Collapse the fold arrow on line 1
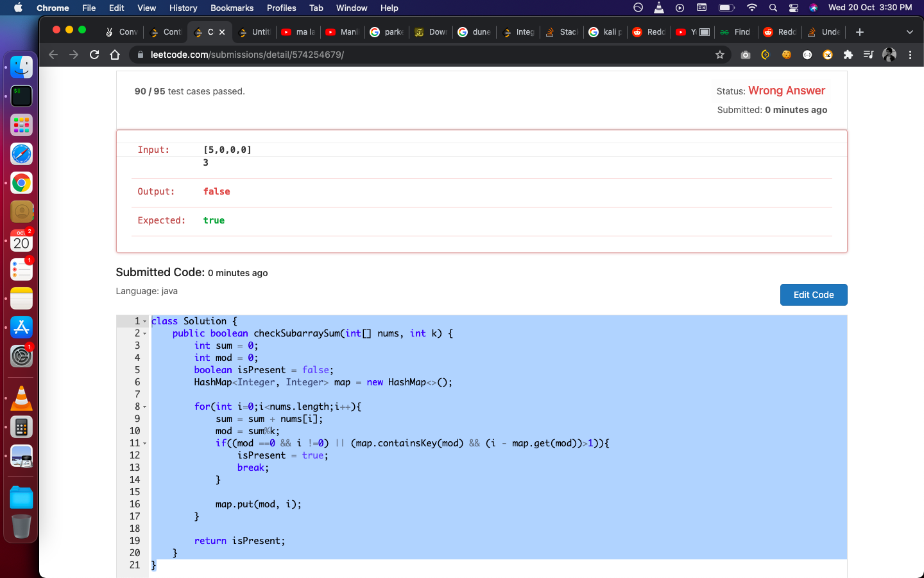 point(145,321)
